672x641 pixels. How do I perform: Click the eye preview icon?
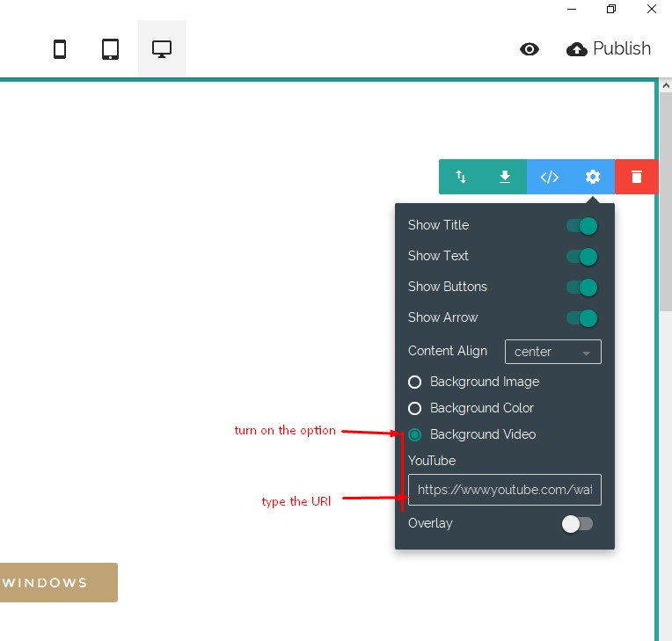coord(530,49)
